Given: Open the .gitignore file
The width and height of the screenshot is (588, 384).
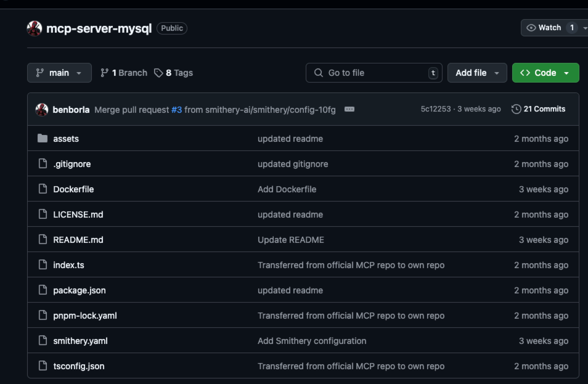Looking at the screenshot, I should (x=72, y=164).
